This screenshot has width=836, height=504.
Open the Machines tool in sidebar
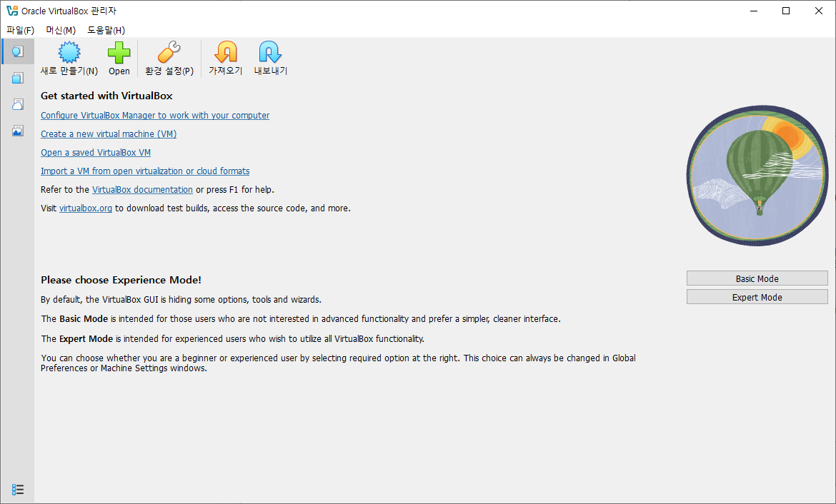click(x=18, y=79)
